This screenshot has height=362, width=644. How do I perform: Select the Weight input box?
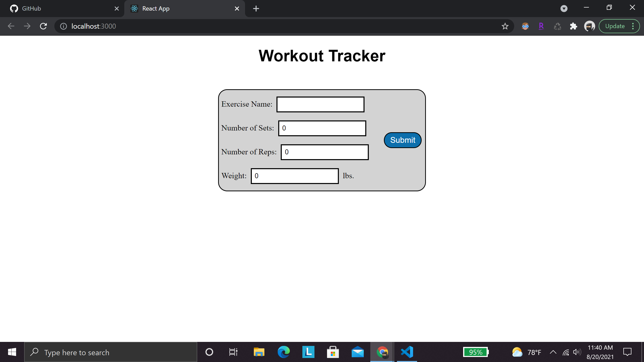click(295, 176)
